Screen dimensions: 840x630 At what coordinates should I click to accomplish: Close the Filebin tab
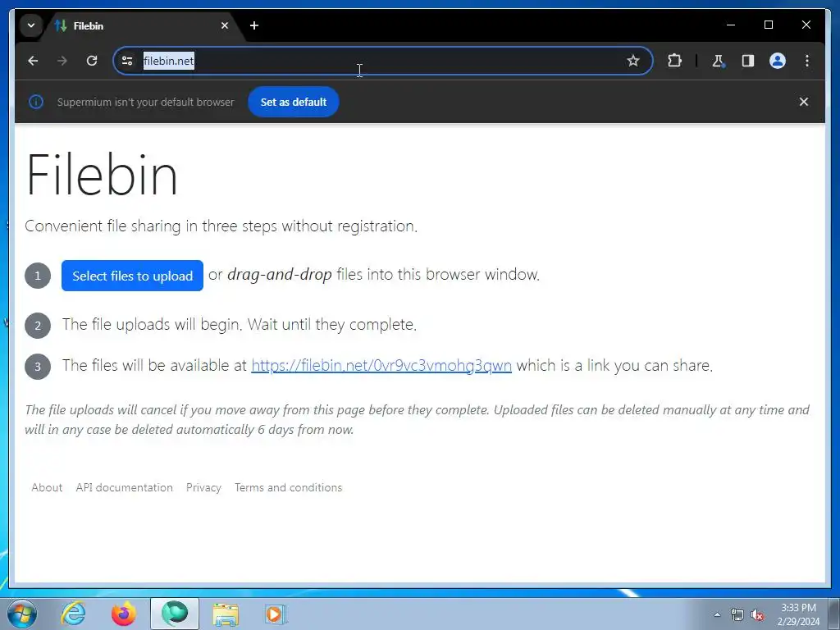(x=225, y=25)
